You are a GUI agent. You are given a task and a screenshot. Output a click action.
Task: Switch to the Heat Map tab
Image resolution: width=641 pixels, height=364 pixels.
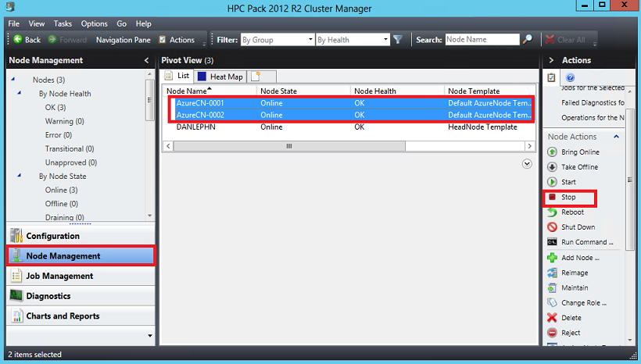tap(220, 77)
